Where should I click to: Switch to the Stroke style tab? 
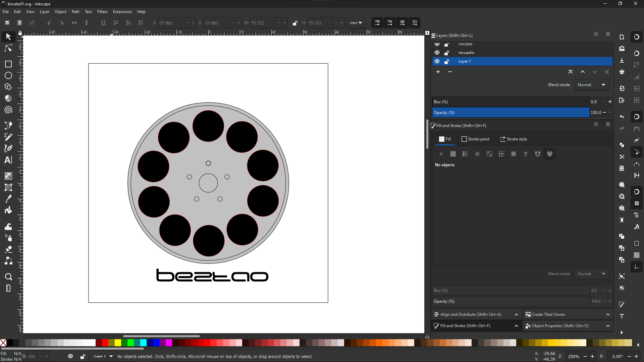pyautogui.click(x=514, y=139)
